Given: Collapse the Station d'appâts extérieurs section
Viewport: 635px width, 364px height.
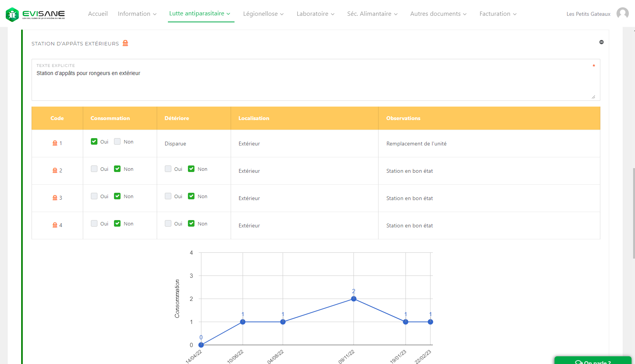Looking at the screenshot, I should [x=601, y=42].
